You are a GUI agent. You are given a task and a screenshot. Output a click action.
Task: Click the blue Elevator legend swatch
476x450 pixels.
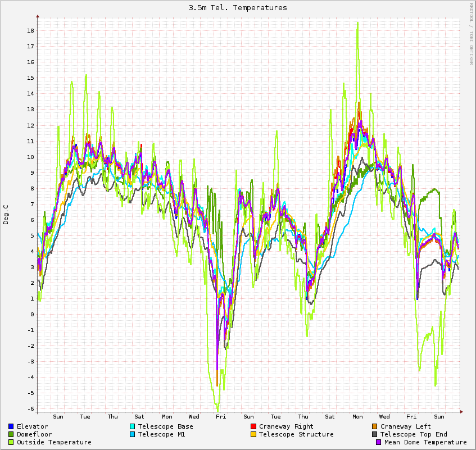[11, 426]
